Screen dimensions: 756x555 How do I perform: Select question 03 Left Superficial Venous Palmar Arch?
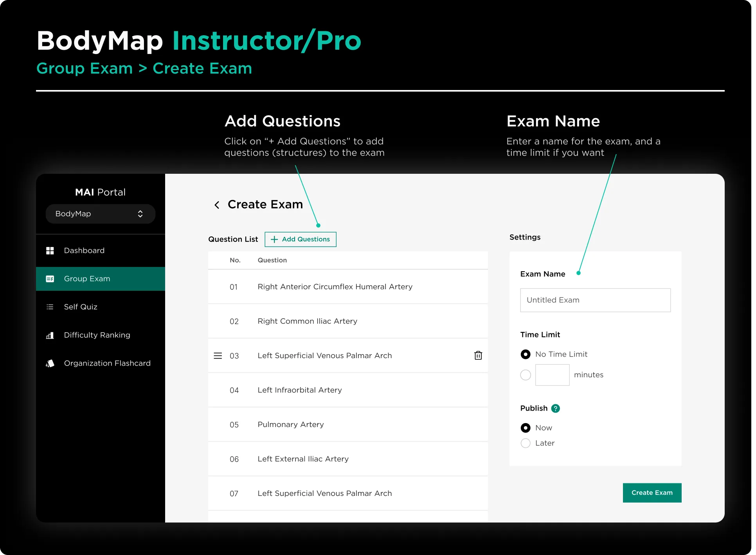point(348,356)
